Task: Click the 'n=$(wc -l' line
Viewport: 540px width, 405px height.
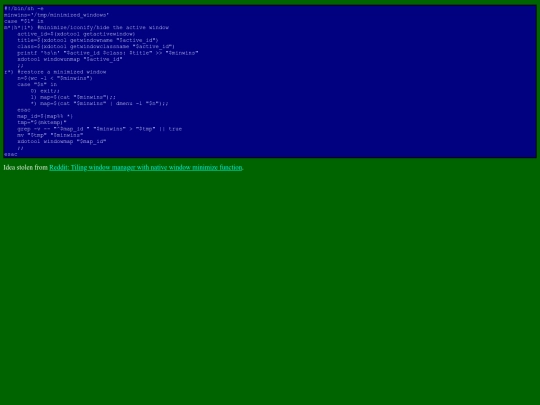Action: point(55,78)
